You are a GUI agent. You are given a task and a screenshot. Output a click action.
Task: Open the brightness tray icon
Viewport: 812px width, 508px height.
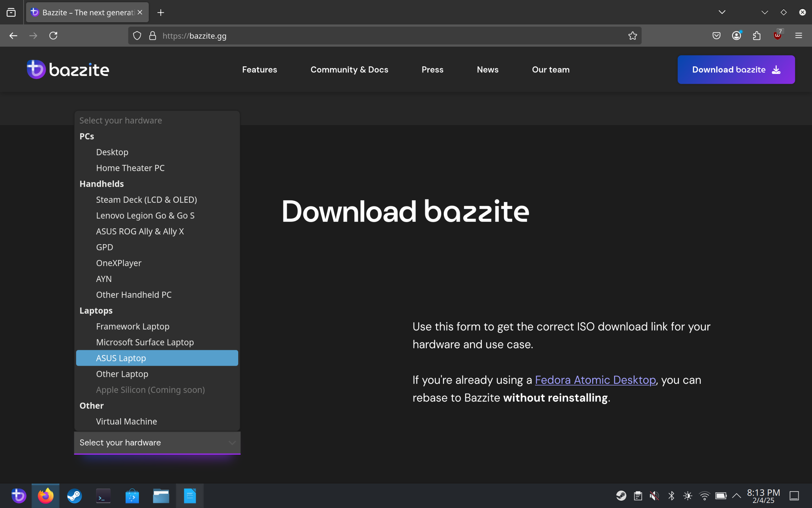pos(688,496)
